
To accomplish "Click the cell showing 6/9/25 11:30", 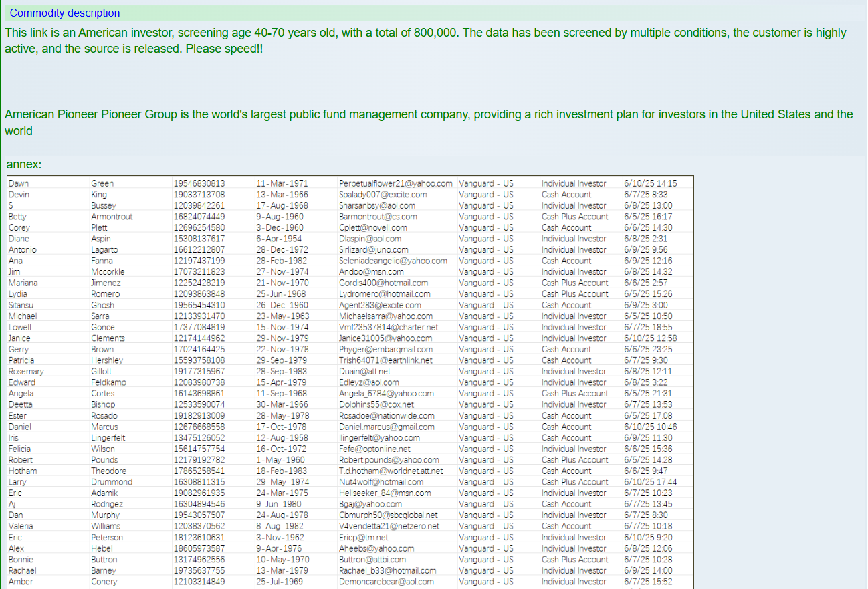I will (647, 438).
